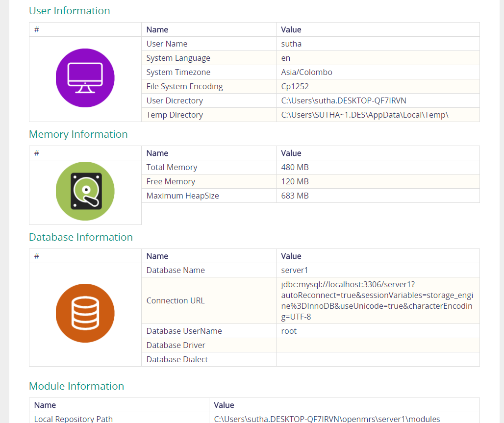The image size is (504, 423).
Task: Select the Memory Information heading
Action: [x=78, y=134]
